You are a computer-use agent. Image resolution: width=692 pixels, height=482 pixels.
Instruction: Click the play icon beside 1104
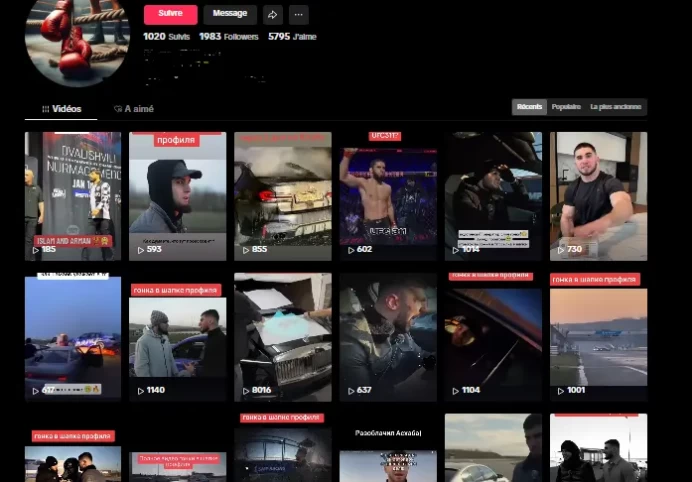point(456,391)
